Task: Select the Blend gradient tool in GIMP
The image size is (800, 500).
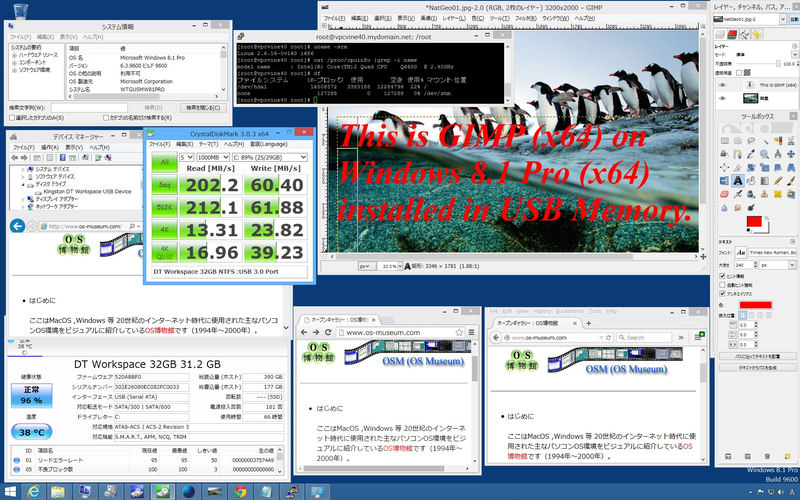Action: [x=764, y=181]
